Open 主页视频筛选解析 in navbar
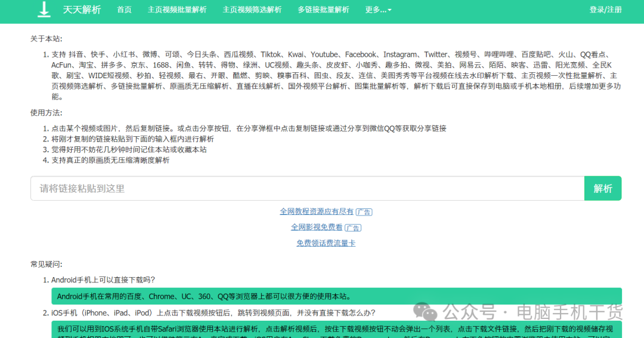Viewport: 644px width, 338px height. coord(252,10)
